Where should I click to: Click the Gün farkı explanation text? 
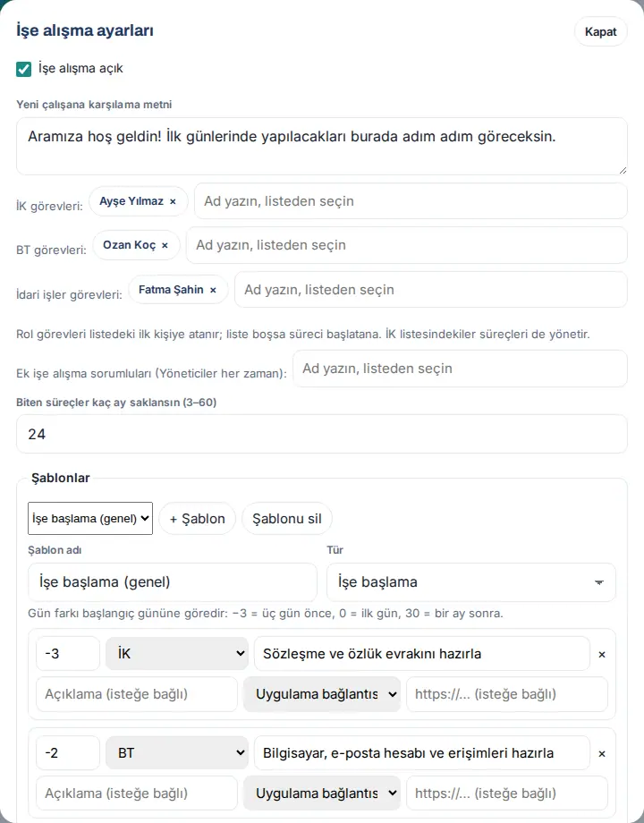[266, 614]
